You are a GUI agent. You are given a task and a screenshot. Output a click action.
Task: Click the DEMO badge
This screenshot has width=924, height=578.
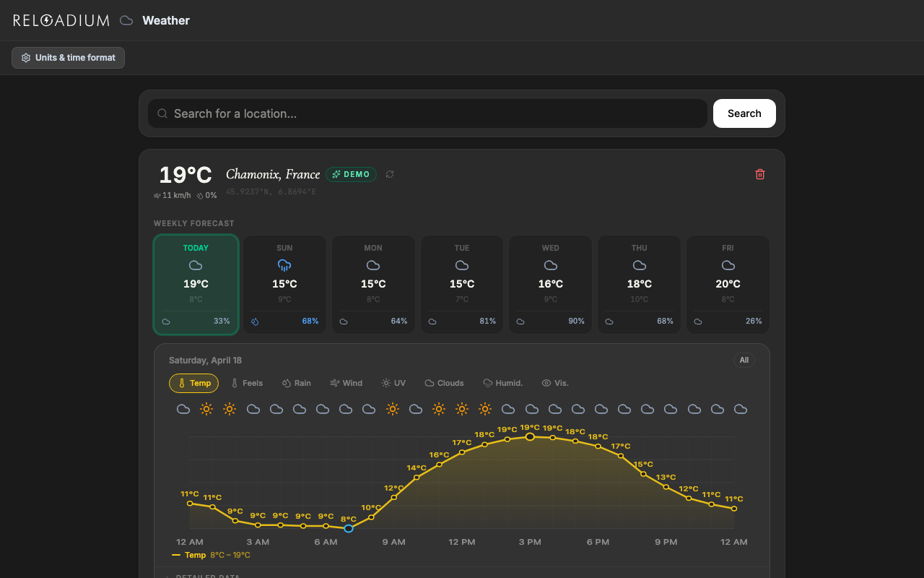pyautogui.click(x=351, y=174)
